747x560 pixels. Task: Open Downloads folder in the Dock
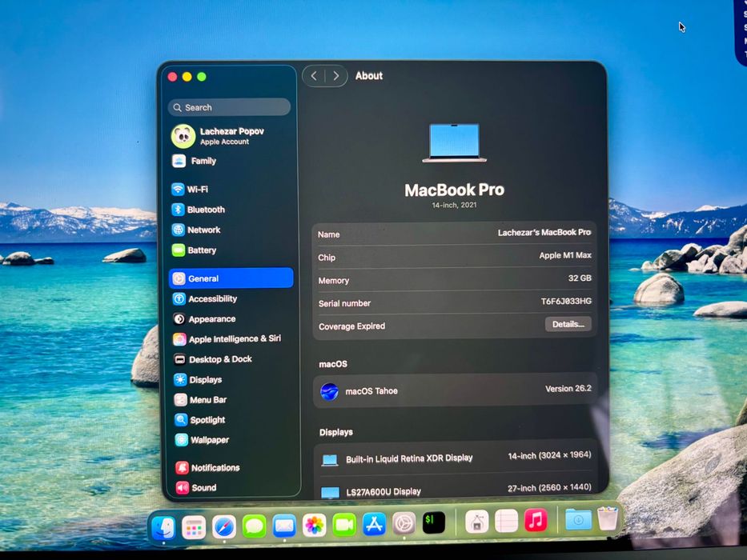(578, 519)
